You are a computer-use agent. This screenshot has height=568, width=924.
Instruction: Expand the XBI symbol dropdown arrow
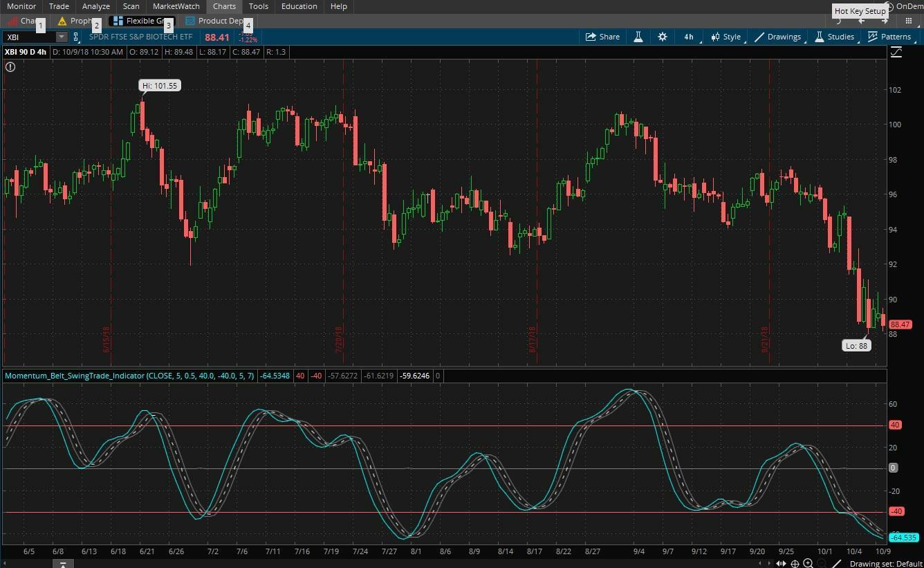62,37
